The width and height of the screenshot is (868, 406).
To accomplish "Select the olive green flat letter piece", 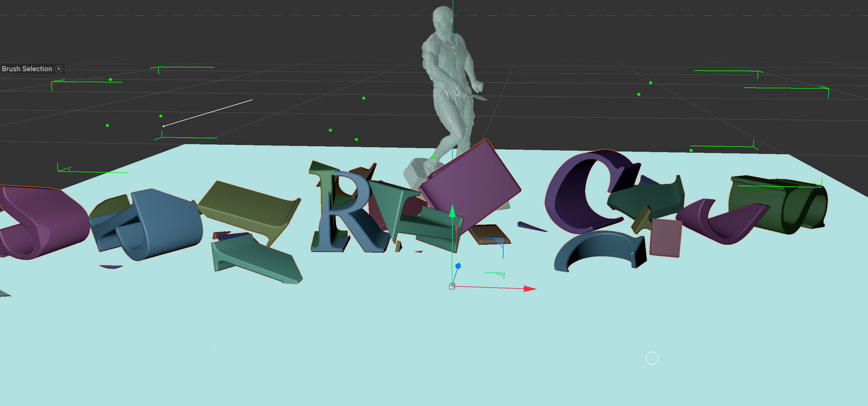I will point(247,204).
